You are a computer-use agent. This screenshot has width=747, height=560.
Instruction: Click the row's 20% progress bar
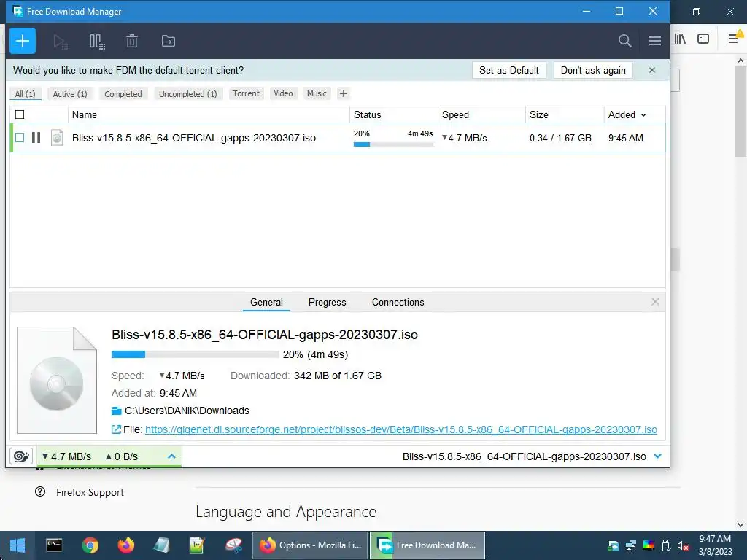[x=393, y=144]
